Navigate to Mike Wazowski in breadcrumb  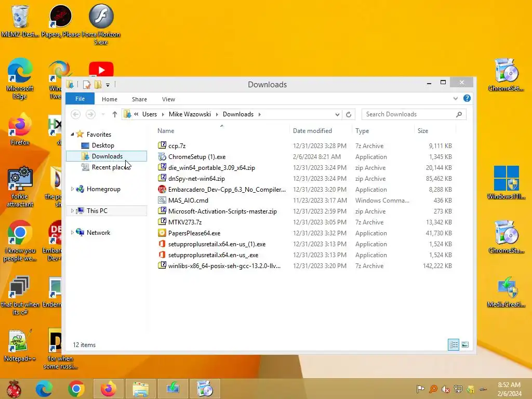pyautogui.click(x=190, y=114)
